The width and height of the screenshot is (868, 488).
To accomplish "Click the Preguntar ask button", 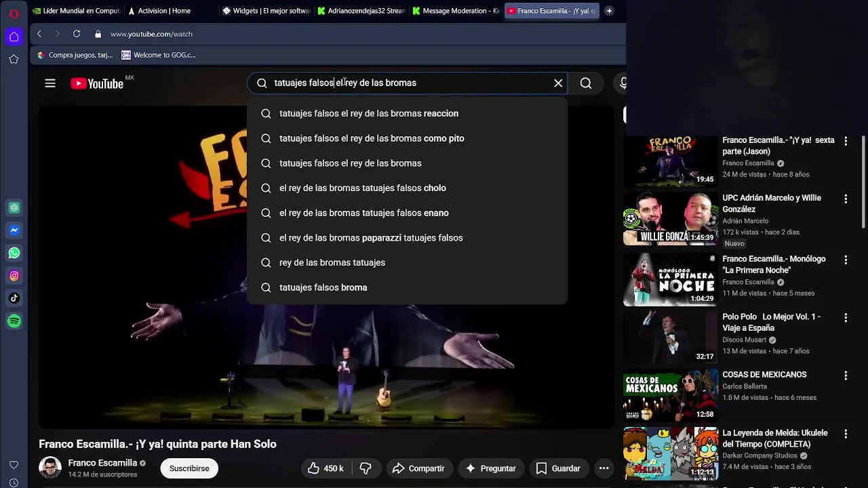I will [490, 468].
